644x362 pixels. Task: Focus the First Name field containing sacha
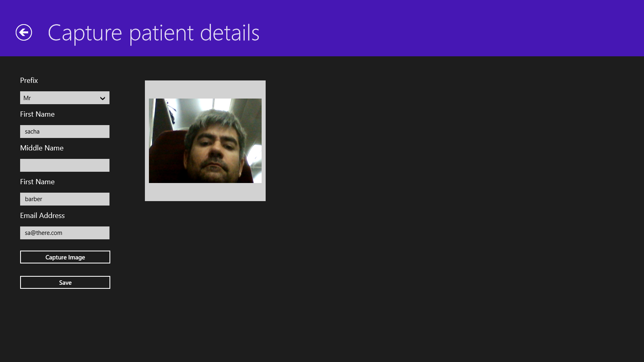coord(65,132)
